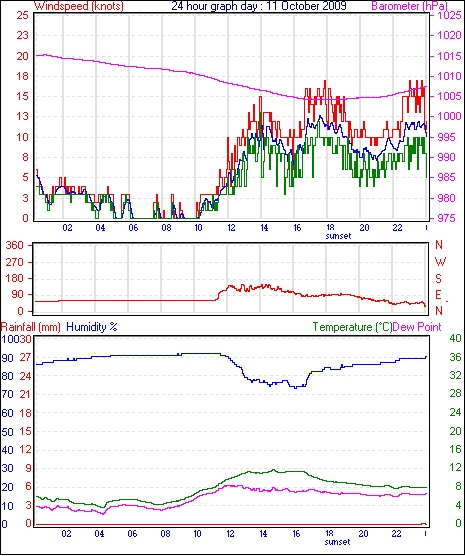
Task: Click the Humidity % legend label
Action: pyautogui.click(x=92, y=327)
